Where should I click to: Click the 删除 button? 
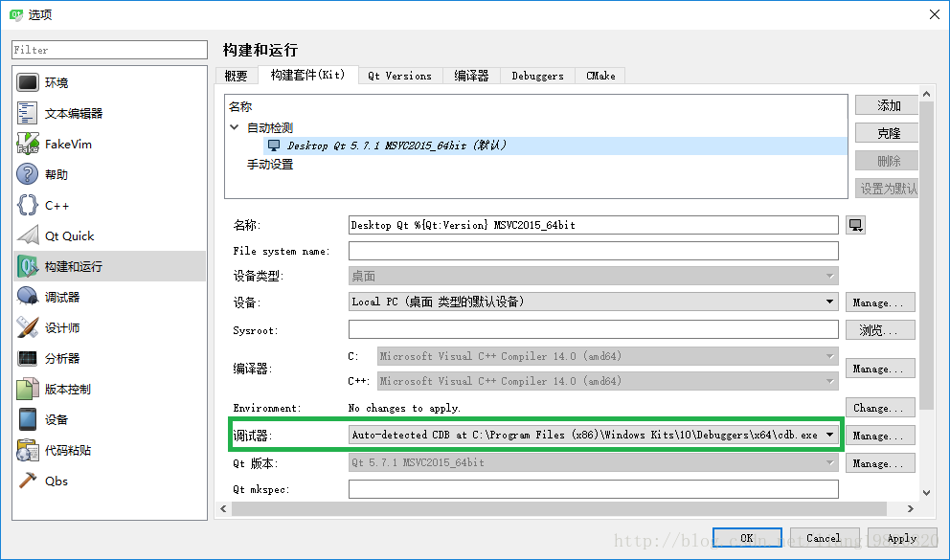point(888,161)
